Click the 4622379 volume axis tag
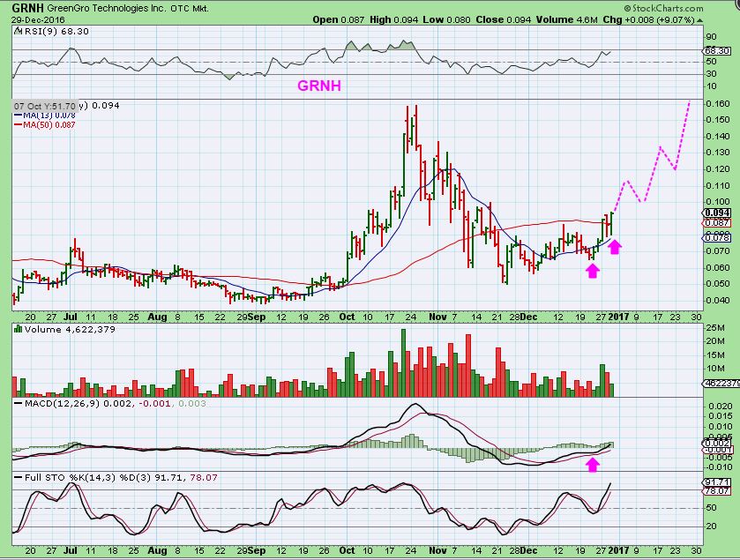 tap(721, 384)
